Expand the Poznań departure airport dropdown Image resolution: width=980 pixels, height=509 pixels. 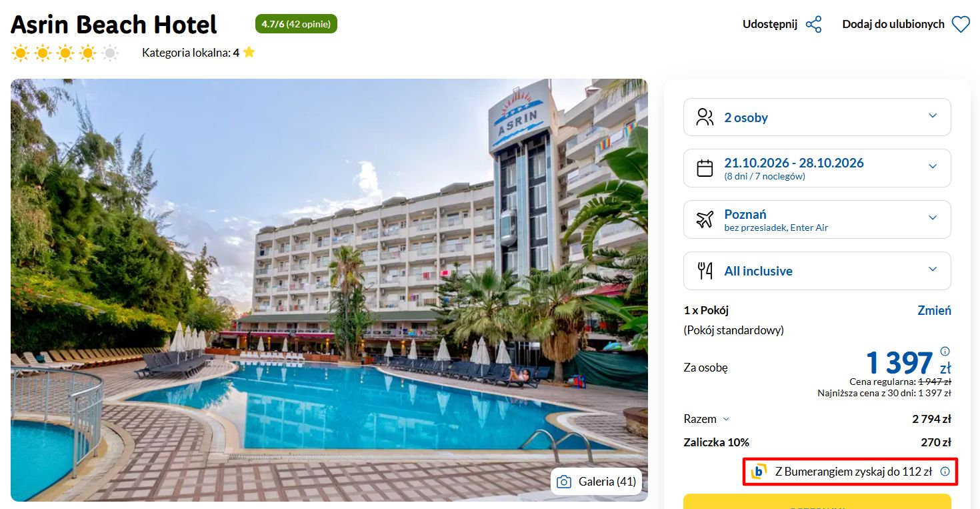(x=817, y=219)
